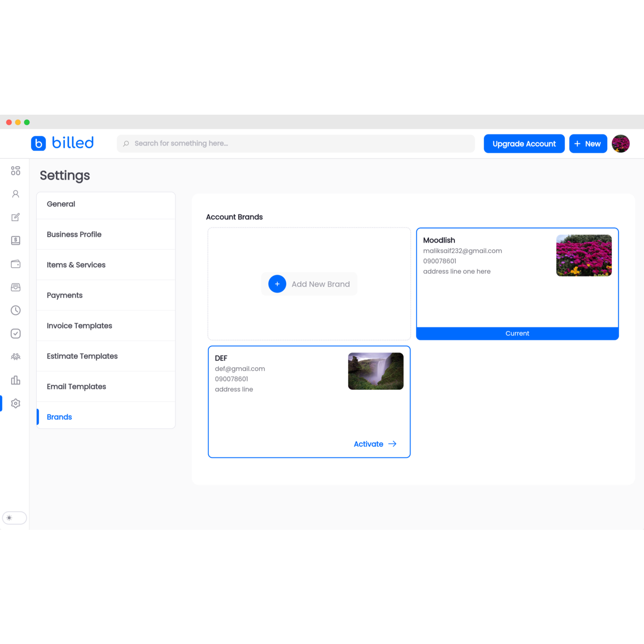Click the pencil edit icon in sidebar

click(16, 217)
